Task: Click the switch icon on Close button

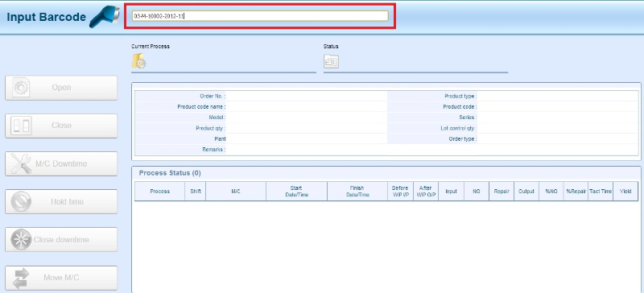Action: [21, 126]
